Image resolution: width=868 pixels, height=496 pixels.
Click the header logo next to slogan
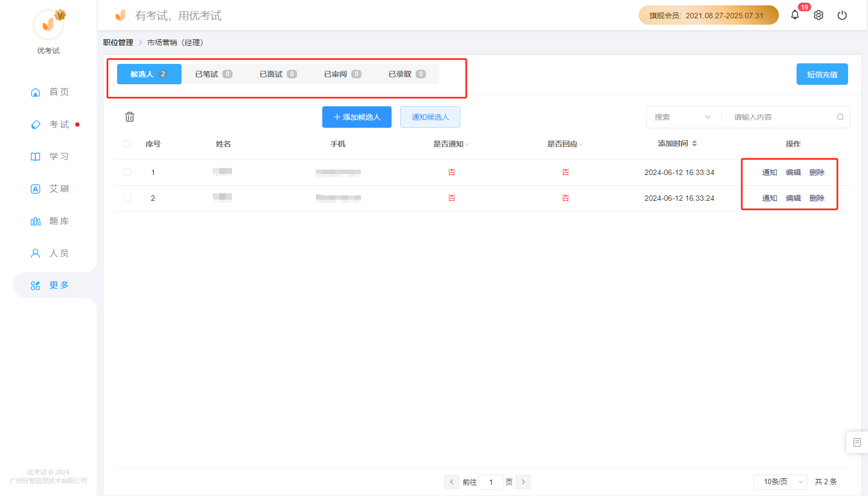120,15
